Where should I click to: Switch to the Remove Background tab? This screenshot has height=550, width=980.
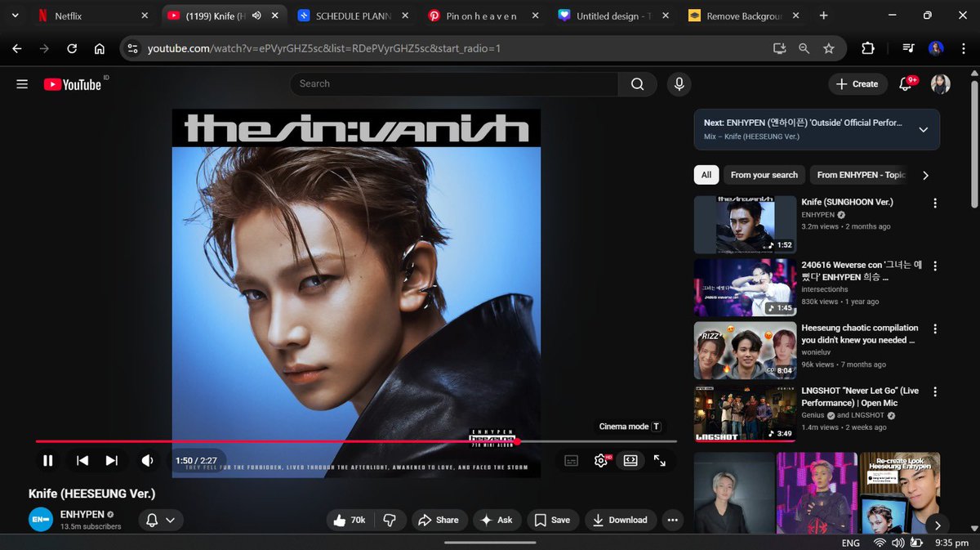pyautogui.click(x=744, y=16)
